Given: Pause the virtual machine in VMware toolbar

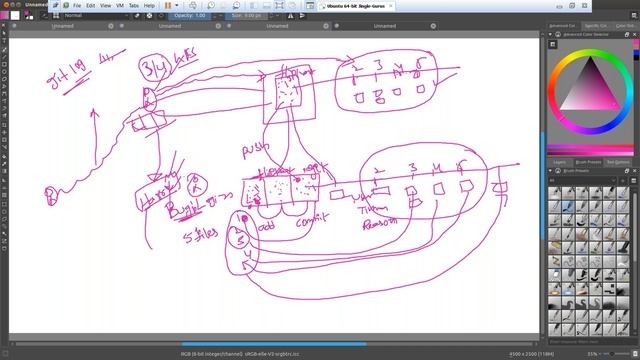Looking at the screenshot, I should 168,6.
